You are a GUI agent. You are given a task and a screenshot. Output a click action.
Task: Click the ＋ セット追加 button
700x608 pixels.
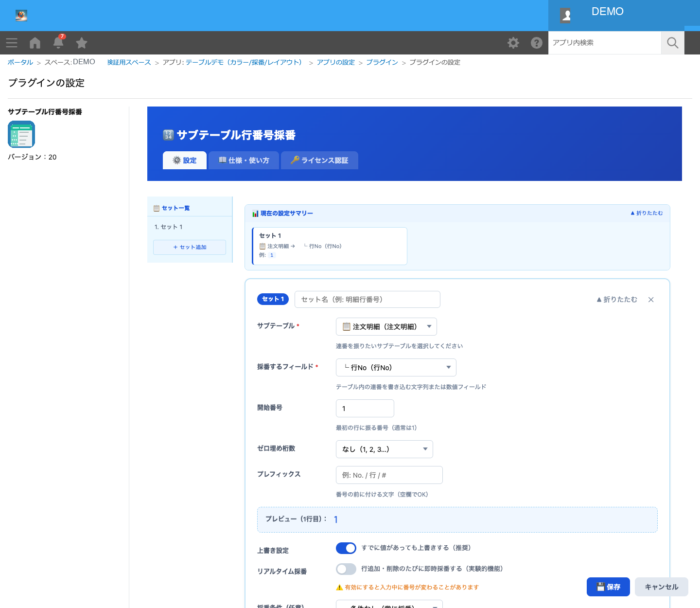190,247
